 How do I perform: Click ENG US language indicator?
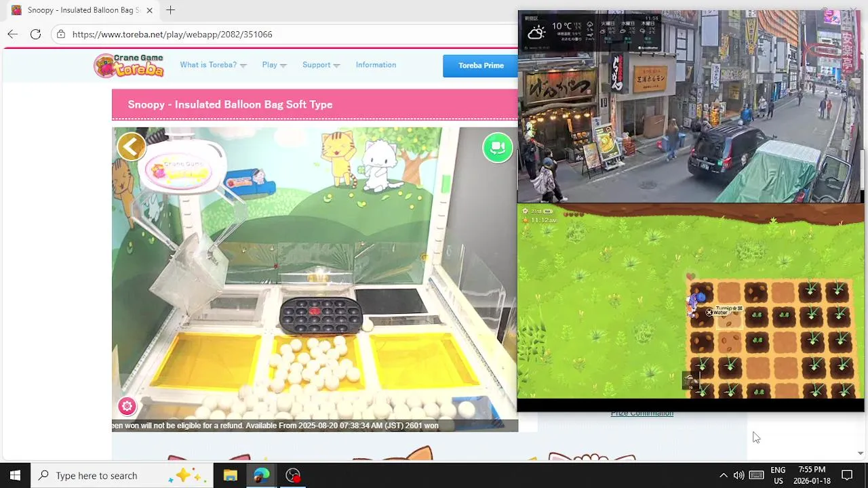[x=778, y=476]
